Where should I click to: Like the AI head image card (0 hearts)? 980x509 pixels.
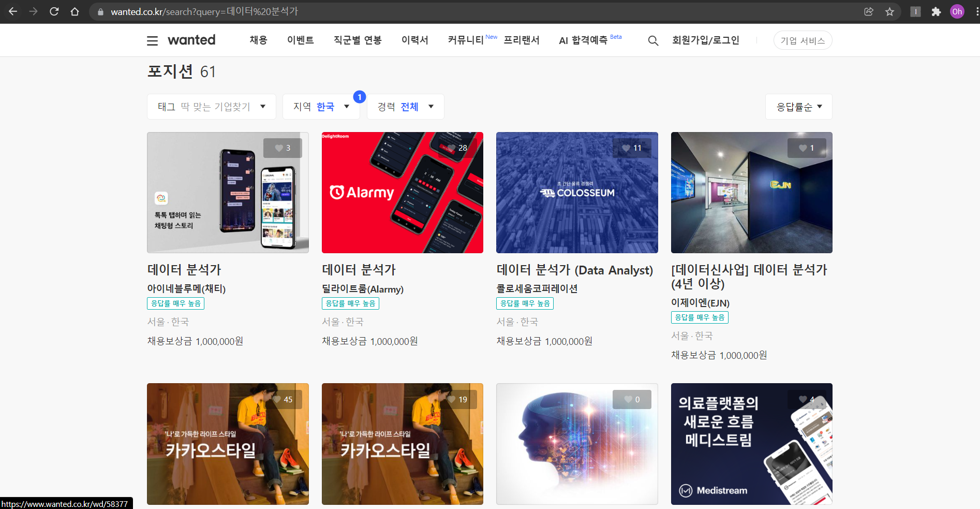632,399
